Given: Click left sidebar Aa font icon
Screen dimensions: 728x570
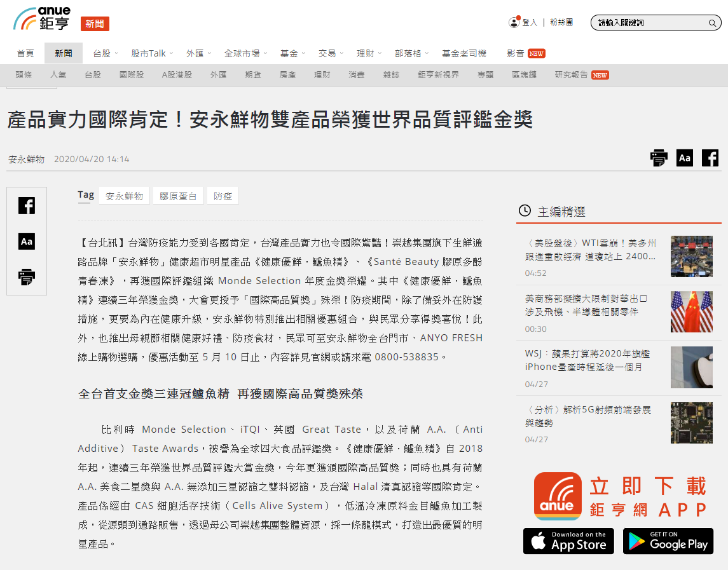Looking at the screenshot, I should pyautogui.click(x=27, y=241).
